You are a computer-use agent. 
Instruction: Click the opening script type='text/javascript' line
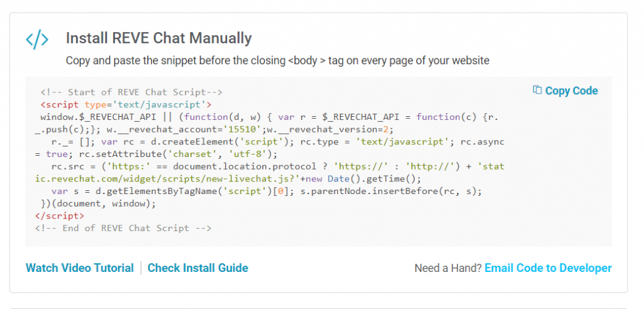click(126, 104)
